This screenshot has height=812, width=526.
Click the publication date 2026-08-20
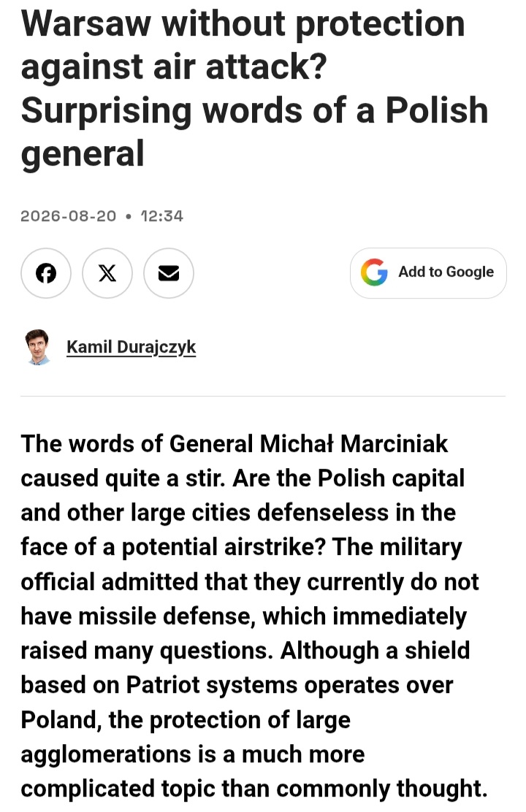(x=69, y=216)
